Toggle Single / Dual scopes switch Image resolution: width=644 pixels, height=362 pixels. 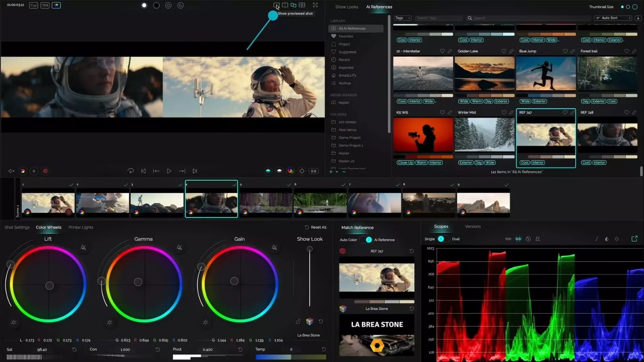pos(443,239)
